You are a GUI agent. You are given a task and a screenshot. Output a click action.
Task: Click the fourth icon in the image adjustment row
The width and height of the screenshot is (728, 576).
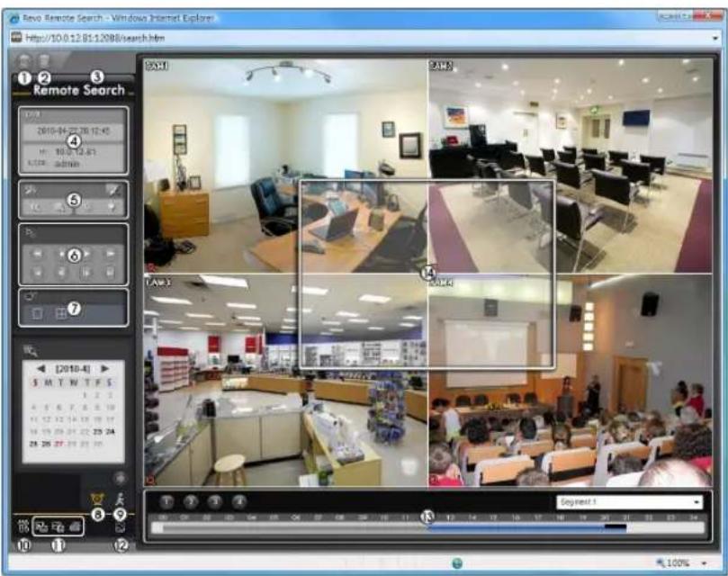pyautogui.click(x=112, y=207)
